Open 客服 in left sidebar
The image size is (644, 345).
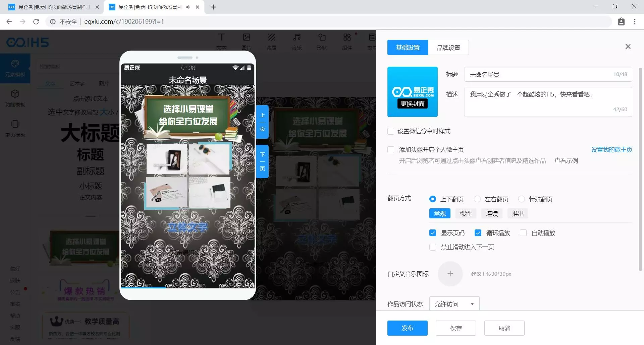15,327
